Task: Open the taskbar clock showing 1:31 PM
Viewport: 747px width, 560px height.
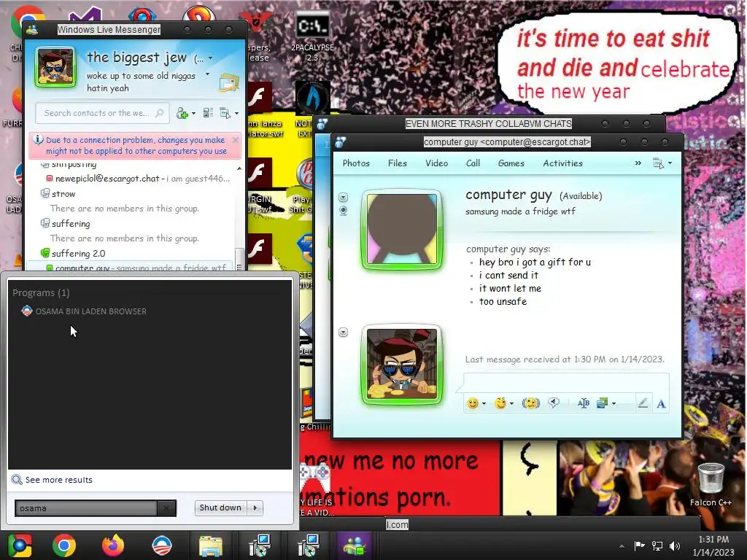Action: point(713,545)
